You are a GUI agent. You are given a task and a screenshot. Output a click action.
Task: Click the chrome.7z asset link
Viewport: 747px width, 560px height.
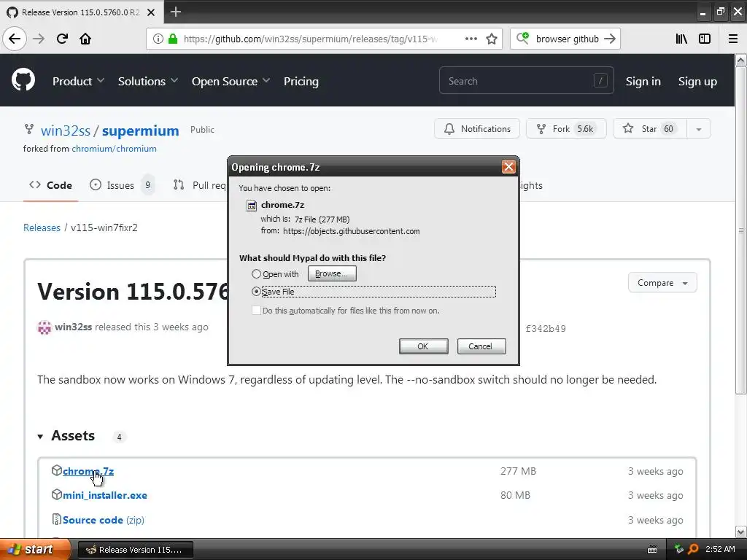click(x=88, y=471)
